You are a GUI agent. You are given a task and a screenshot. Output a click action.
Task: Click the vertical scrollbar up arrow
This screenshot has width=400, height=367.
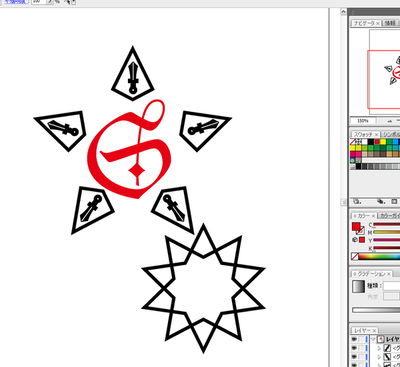[x=343, y=12]
